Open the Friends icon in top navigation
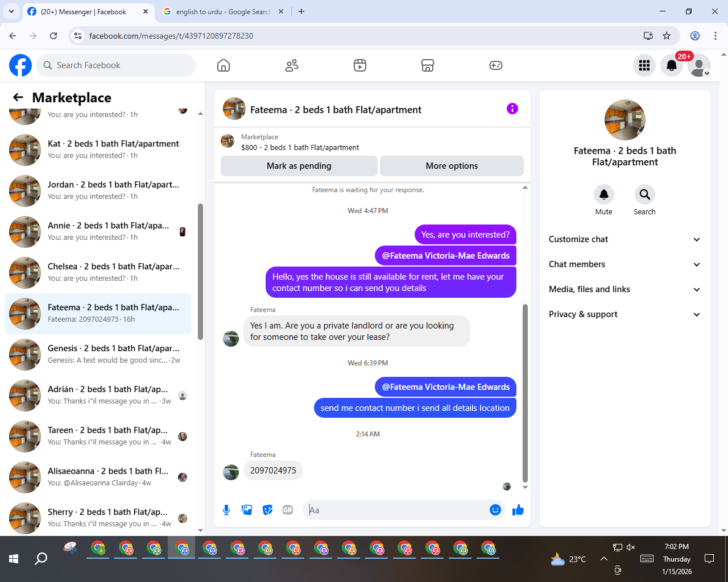The image size is (728, 582). point(292,65)
